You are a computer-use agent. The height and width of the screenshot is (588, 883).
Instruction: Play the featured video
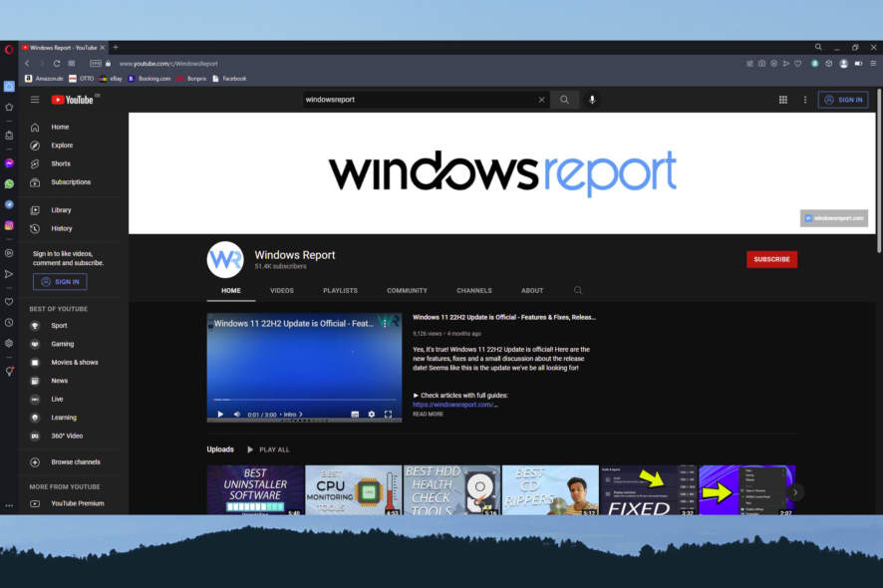220,414
